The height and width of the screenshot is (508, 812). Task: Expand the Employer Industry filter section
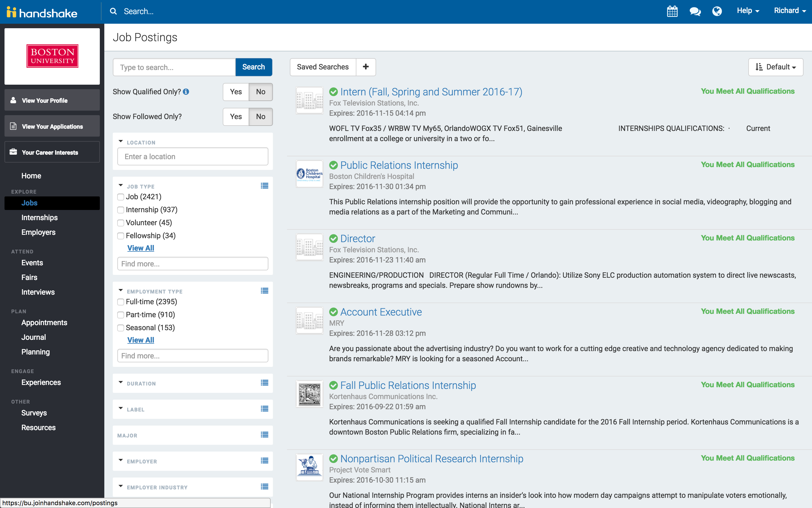(x=121, y=486)
